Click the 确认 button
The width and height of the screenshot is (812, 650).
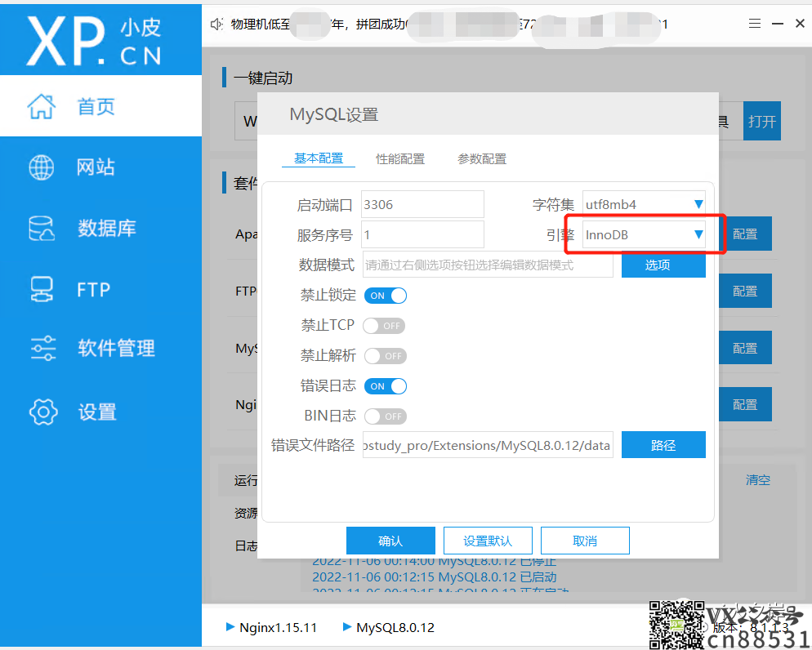[390, 541]
